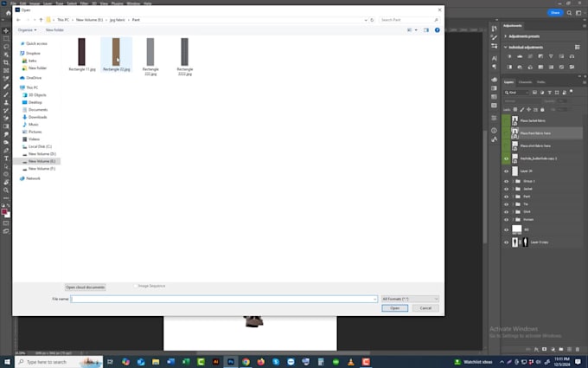588x368 pixels.
Task: Expand Adjustments presets section
Action: [506, 36]
